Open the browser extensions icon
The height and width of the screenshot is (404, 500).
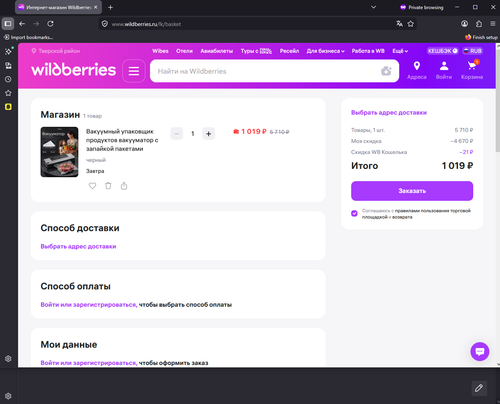(479, 24)
